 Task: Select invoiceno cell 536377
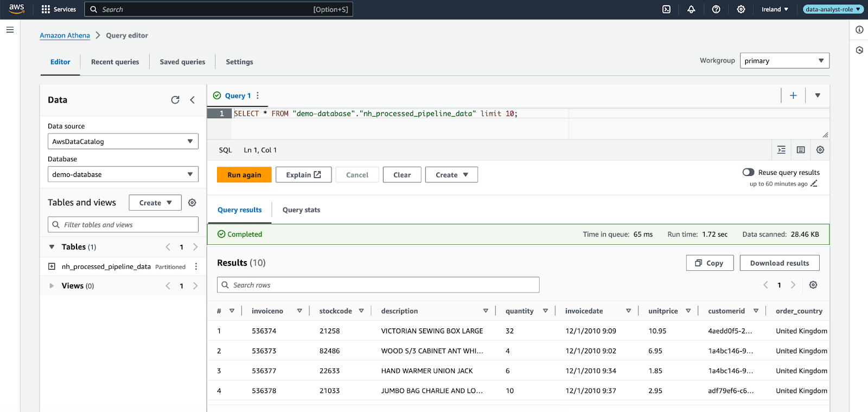click(264, 371)
